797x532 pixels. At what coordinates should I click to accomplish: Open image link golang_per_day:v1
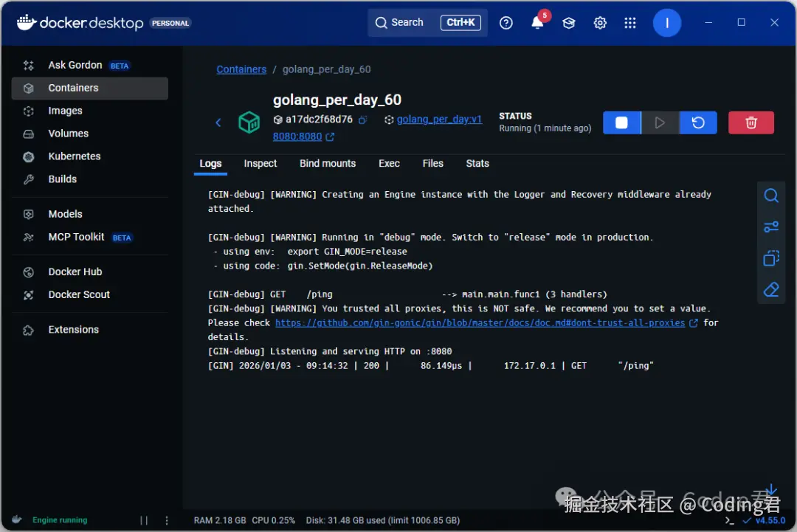tap(439, 120)
